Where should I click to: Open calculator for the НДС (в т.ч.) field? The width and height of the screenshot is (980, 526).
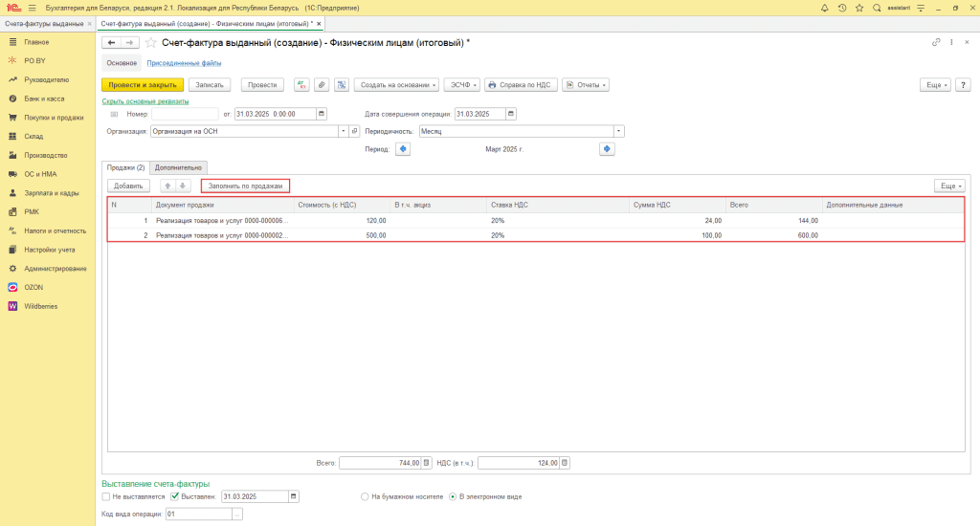565,463
